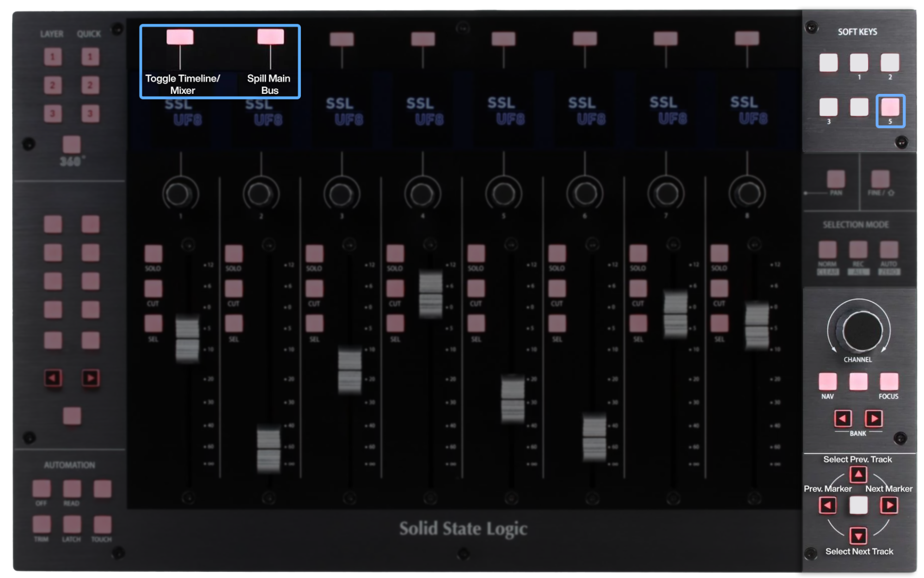Click left arrow for Prev. Marker
Viewport: 924px width, 578px height.
[x=827, y=505]
